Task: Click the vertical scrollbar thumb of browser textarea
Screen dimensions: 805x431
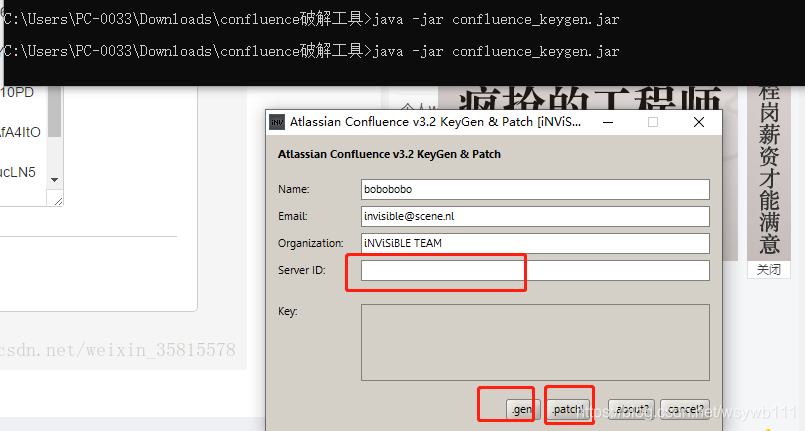Action: 54,112
